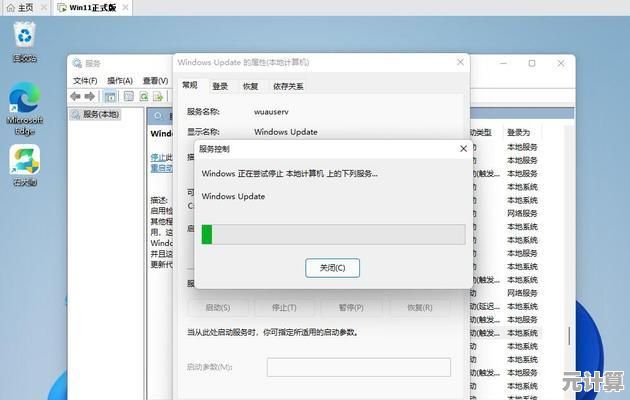Close the 服务控制 dialog with X
630x400 pixels.
coord(463,149)
